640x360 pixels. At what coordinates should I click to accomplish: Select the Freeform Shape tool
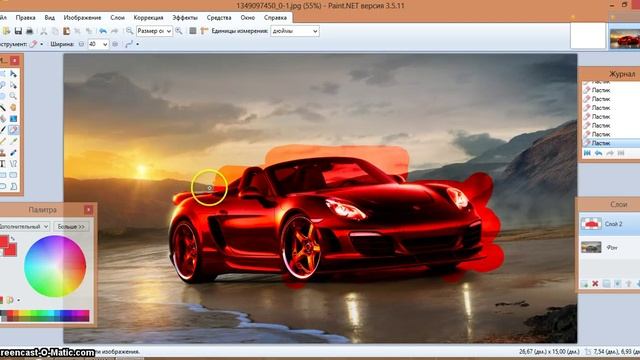pyautogui.click(x=13, y=186)
